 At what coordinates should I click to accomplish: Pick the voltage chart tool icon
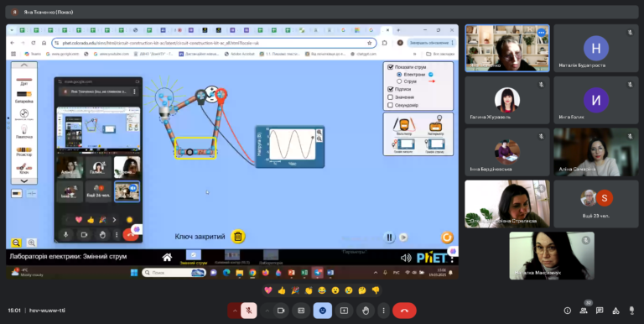404,144
